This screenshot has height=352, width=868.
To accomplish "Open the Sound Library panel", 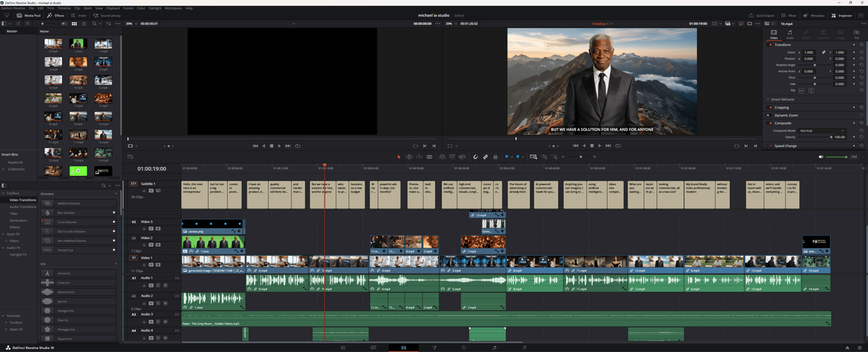I will 107,15.
